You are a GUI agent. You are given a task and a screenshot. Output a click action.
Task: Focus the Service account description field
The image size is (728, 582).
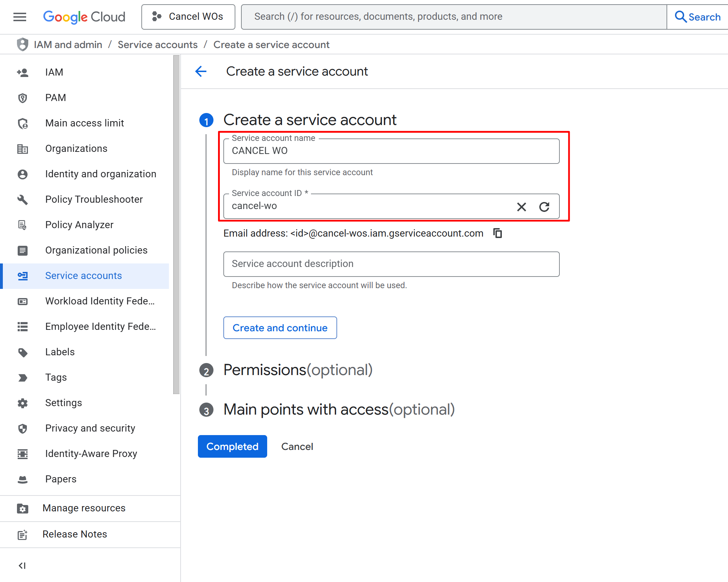pos(391,264)
